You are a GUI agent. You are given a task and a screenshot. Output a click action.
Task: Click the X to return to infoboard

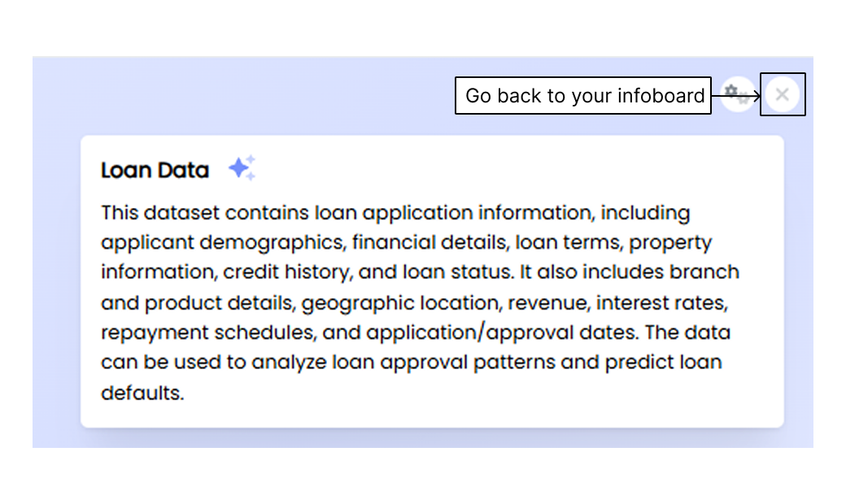(782, 95)
